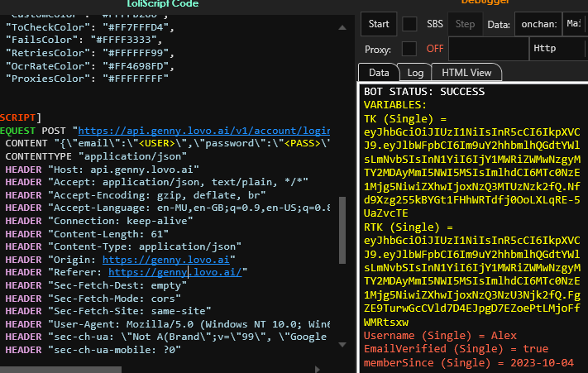Click the horizontal scroll right arrow

[x=318, y=369]
